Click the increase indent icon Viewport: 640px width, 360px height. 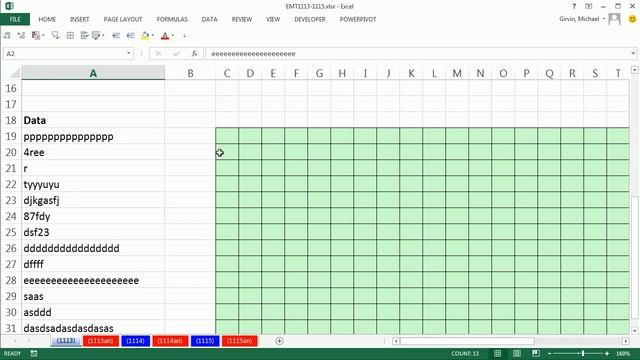(x=116, y=36)
